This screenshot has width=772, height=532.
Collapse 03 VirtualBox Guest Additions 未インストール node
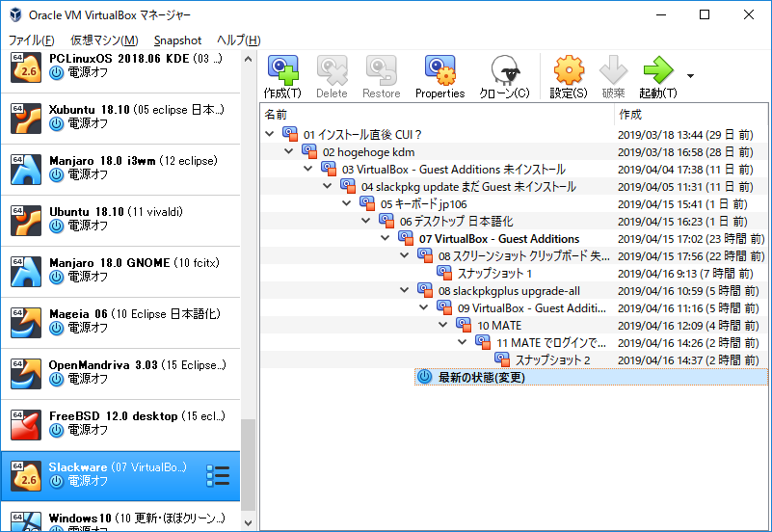307,169
